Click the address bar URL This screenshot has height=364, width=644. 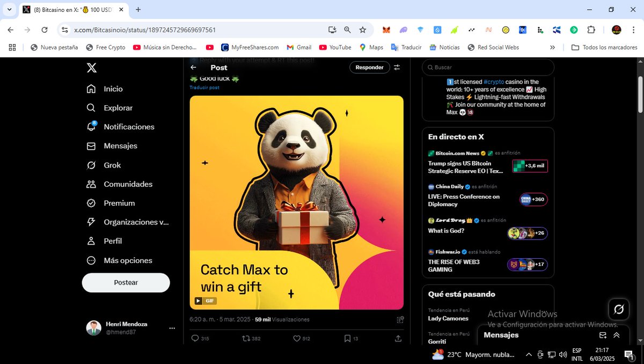tap(145, 30)
